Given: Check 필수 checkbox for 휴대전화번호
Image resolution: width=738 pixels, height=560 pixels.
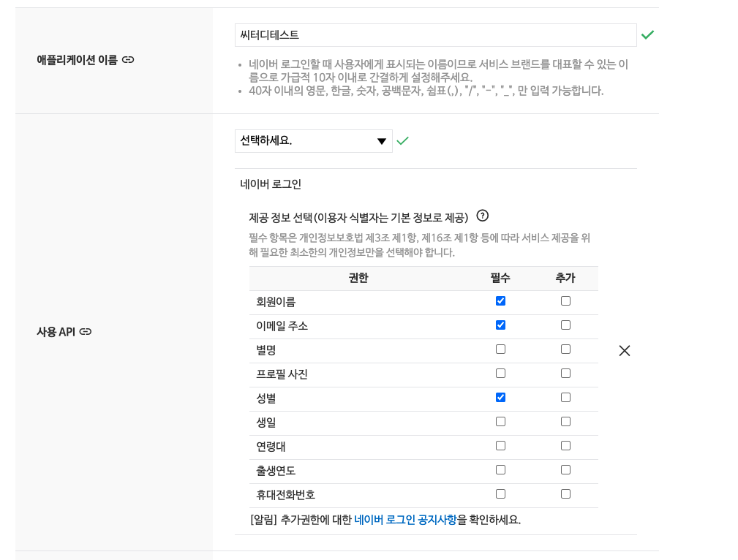Looking at the screenshot, I should tap(500, 494).
